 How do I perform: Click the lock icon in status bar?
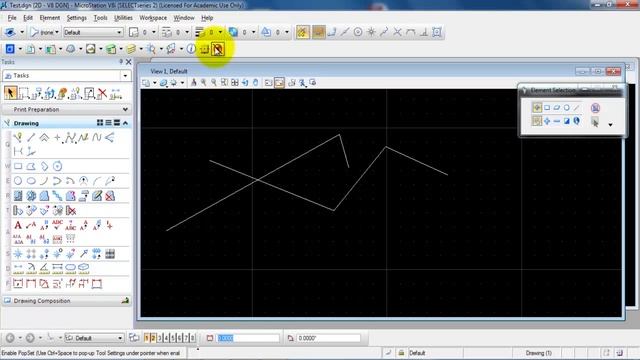pyautogui.click(x=401, y=353)
